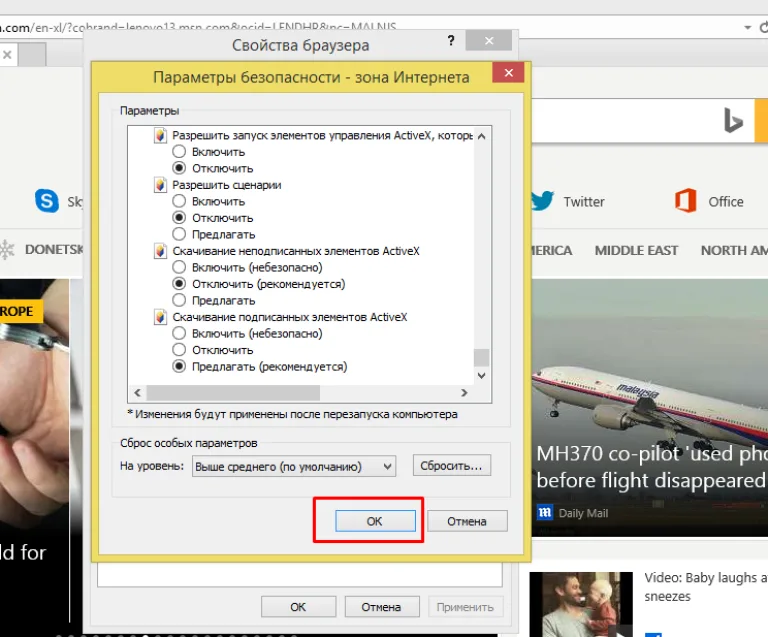Click Отмена in Свойства браузера window
Image resolution: width=768 pixels, height=637 pixels.
click(x=382, y=607)
